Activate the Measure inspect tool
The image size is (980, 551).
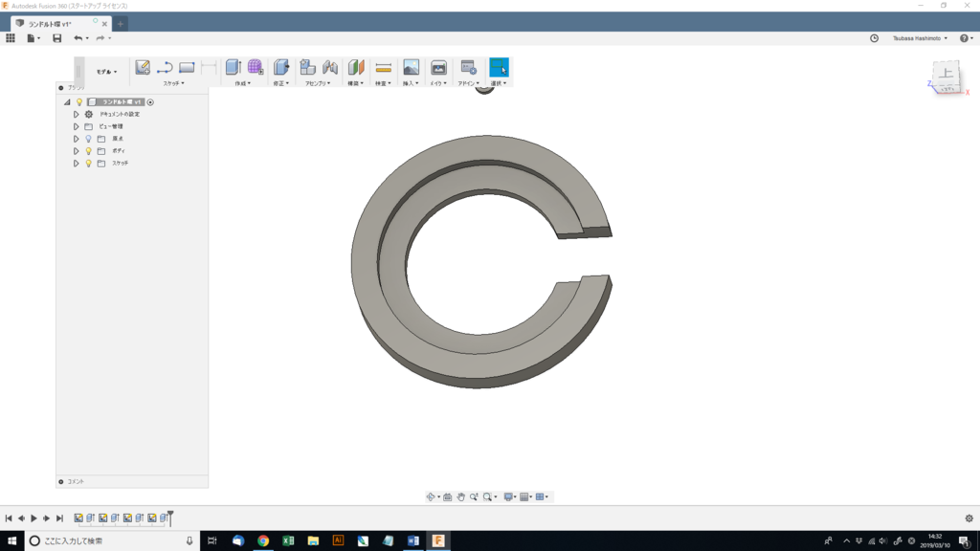384,68
